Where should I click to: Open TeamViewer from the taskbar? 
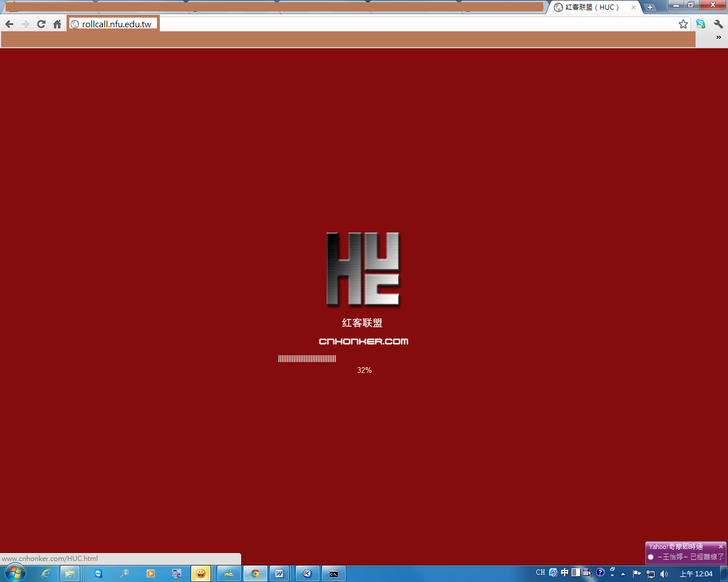click(x=98, y=573)
